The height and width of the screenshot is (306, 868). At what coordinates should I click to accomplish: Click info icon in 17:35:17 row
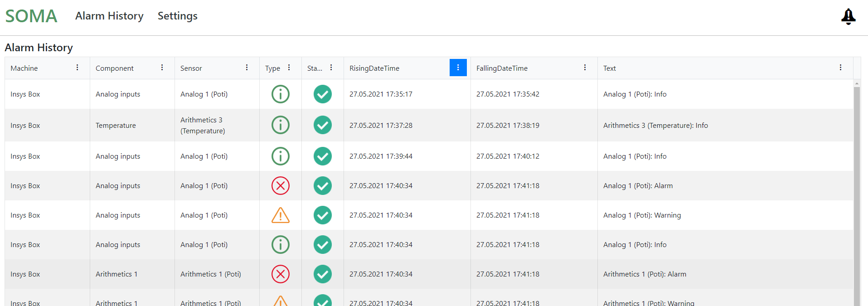pos(281,94)
